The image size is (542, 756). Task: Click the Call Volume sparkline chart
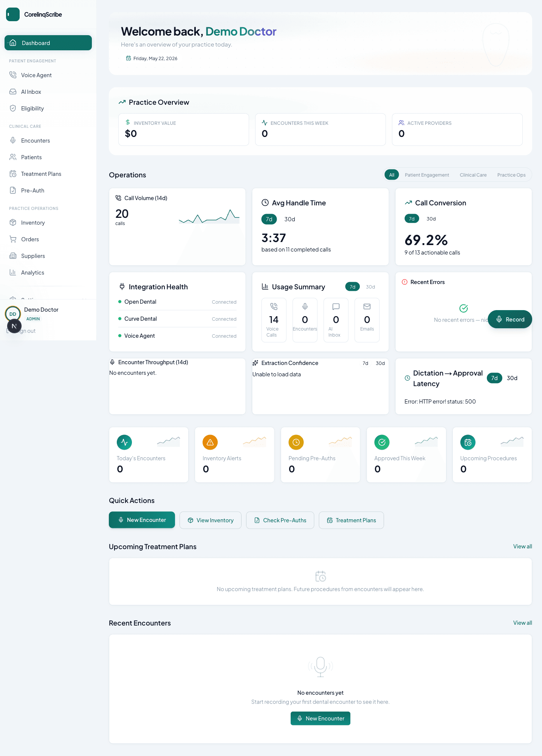209,216
